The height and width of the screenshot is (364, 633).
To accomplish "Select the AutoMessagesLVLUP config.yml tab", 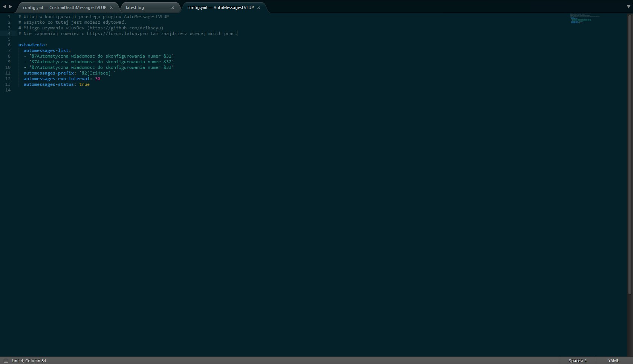I will [220, 8].
